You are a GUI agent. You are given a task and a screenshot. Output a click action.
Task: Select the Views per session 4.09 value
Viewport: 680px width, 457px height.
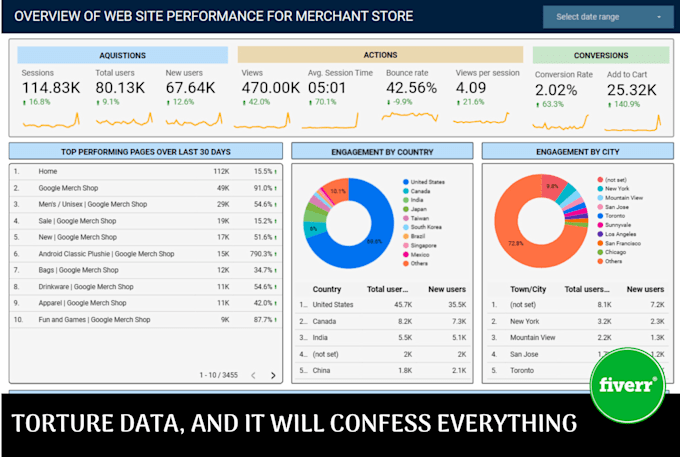click(471, 88)
